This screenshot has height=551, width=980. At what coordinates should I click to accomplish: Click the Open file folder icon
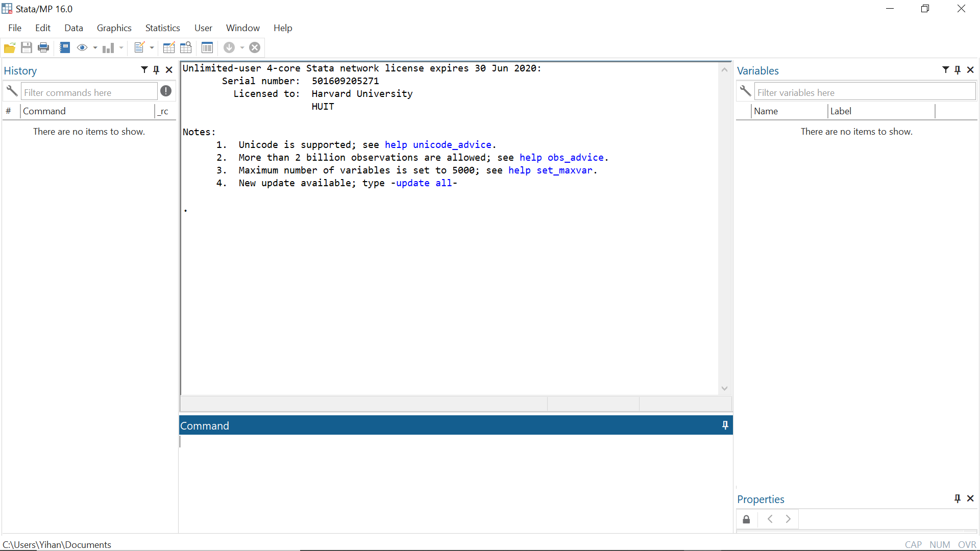(10, 48)
